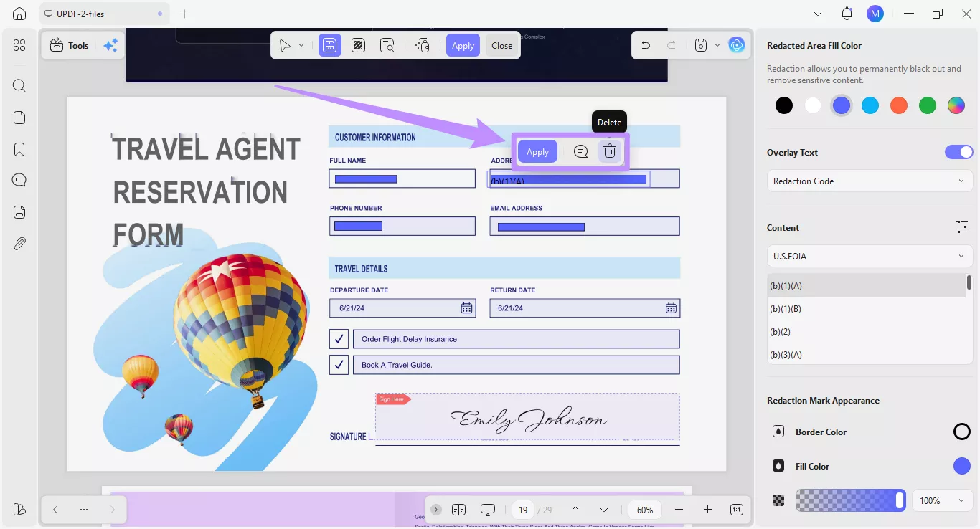The width and height of the screenshot is (980, 529).
Task: Select the (b)(3)(A) redaction code
Action: [866, 354]
